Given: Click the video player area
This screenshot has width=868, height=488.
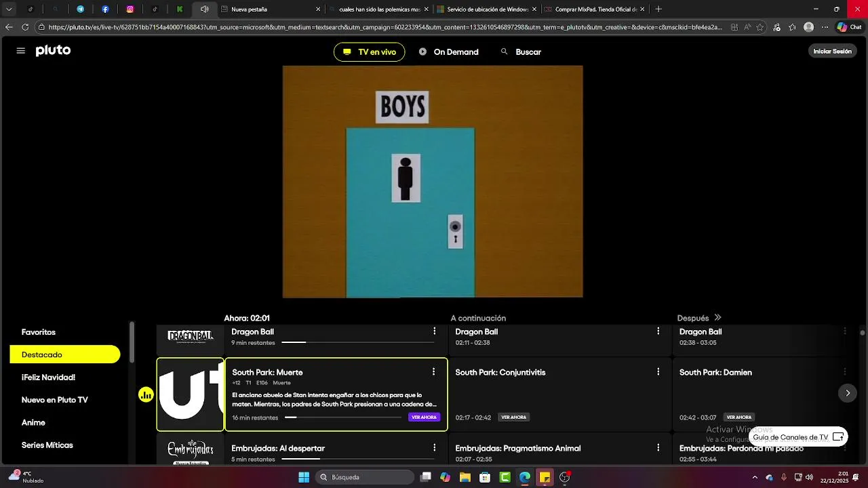Looking at the screenshot, I should [433, 182].
